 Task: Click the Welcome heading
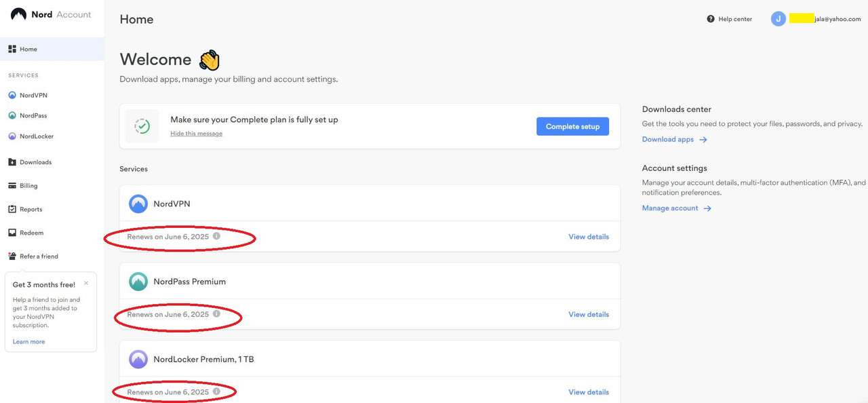pos(155,60)
